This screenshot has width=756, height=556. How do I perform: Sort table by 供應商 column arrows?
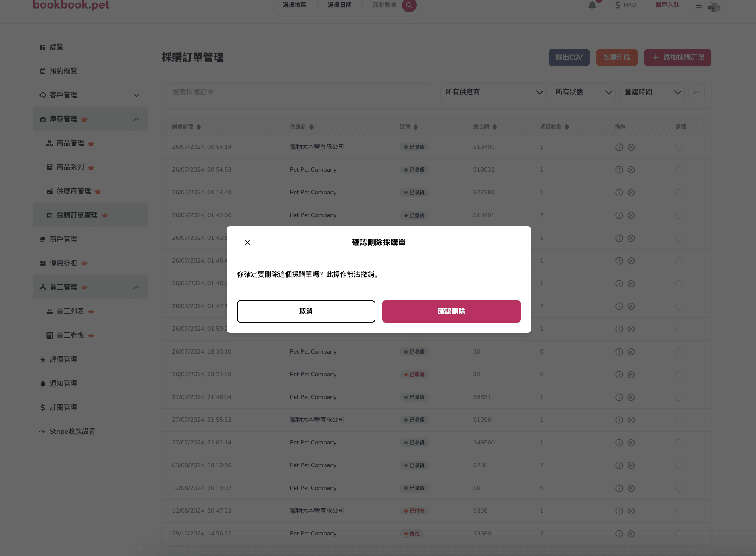coord(311,127)
